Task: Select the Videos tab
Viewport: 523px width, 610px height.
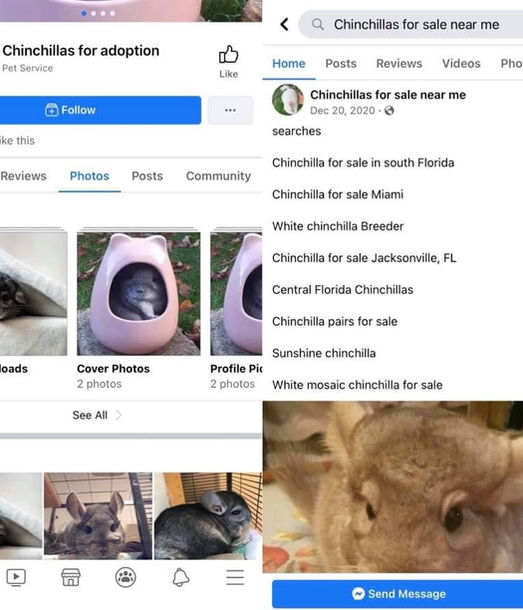Action: (461, 63)
